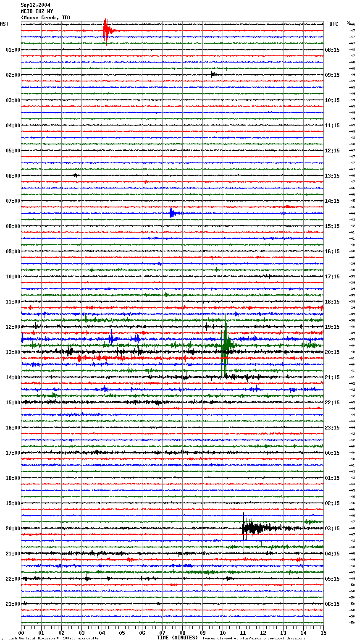Click the 17:00 MST time label
The height and width of the screenshot is (644, 357).
13,453
